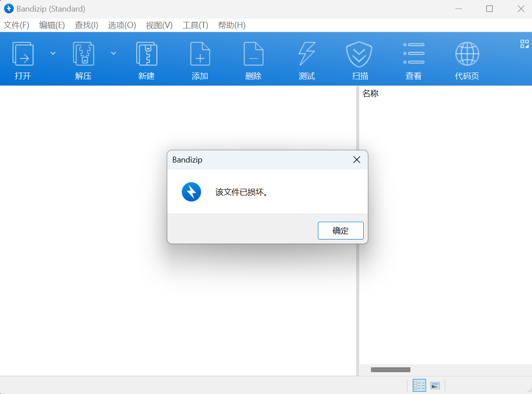Image resolution: width=532 pixels, height=394 pixels.
Task: Confirm the error dialog with 确定
Action: tap(341, 231)
